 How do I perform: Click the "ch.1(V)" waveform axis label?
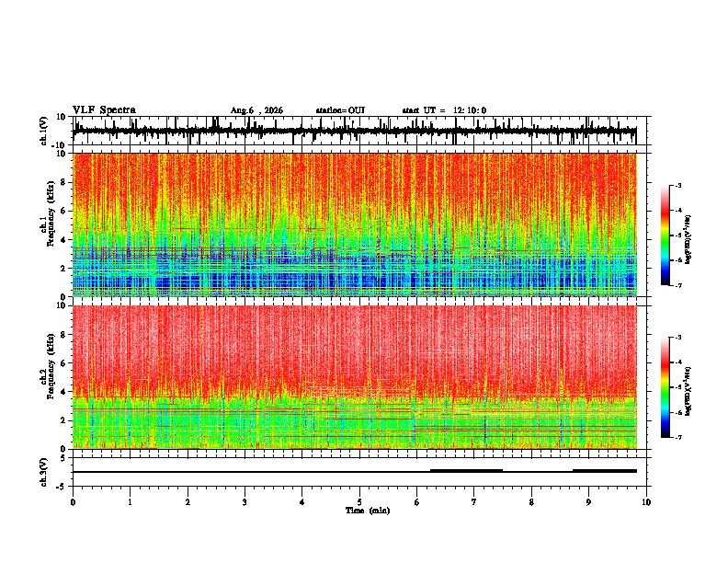(44, 131)
